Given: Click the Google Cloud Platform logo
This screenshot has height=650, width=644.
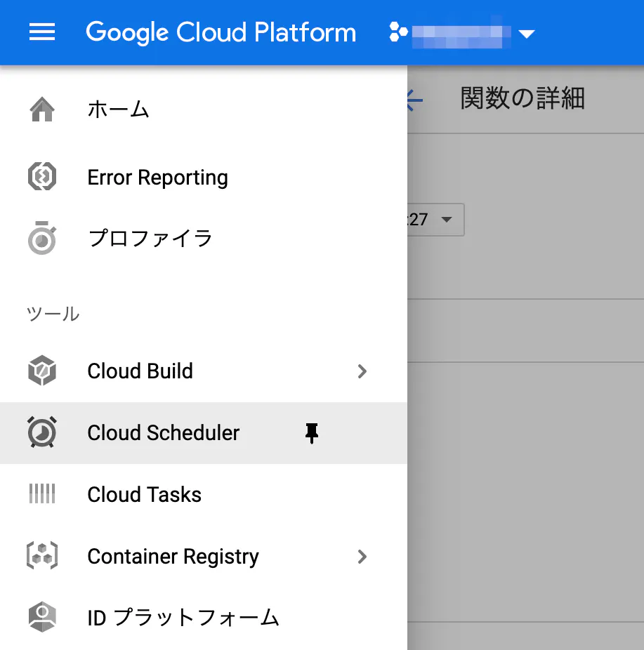Looking at the screenshot, I should 221,32.
